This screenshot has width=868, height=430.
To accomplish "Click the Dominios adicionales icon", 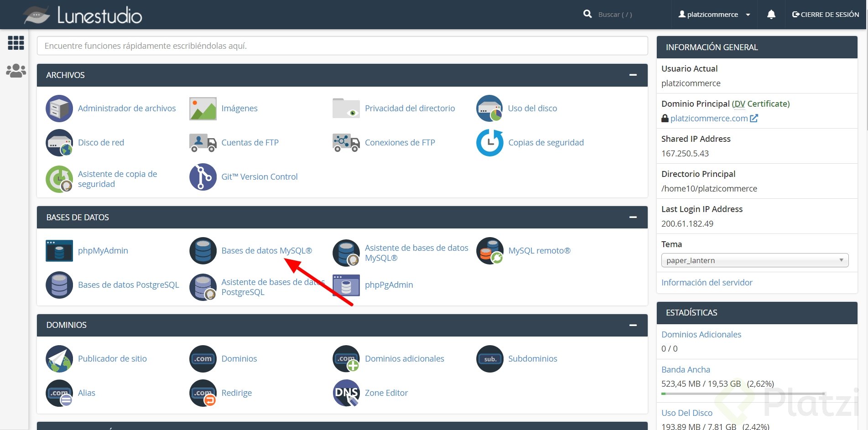I will [346, 359].
